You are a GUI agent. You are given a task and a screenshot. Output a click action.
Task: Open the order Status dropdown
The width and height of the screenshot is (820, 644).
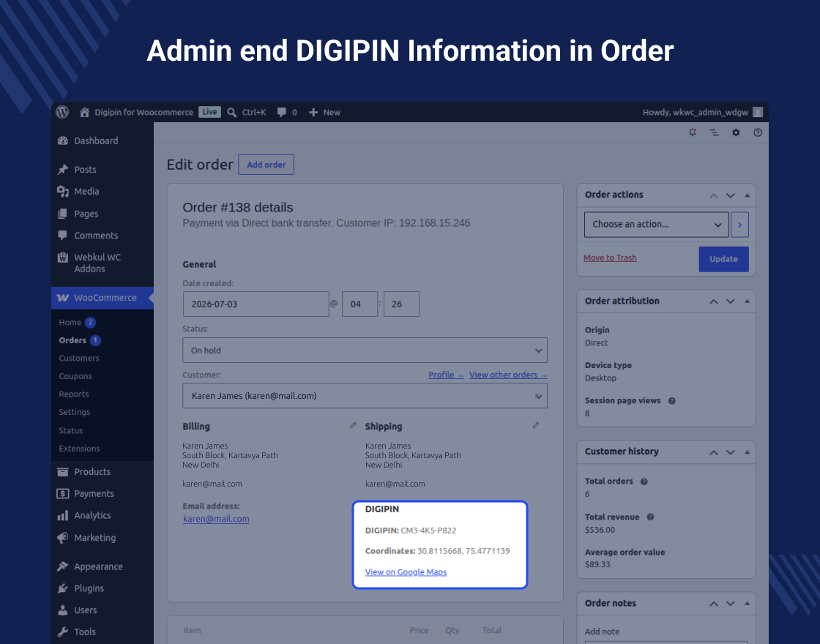365,351
